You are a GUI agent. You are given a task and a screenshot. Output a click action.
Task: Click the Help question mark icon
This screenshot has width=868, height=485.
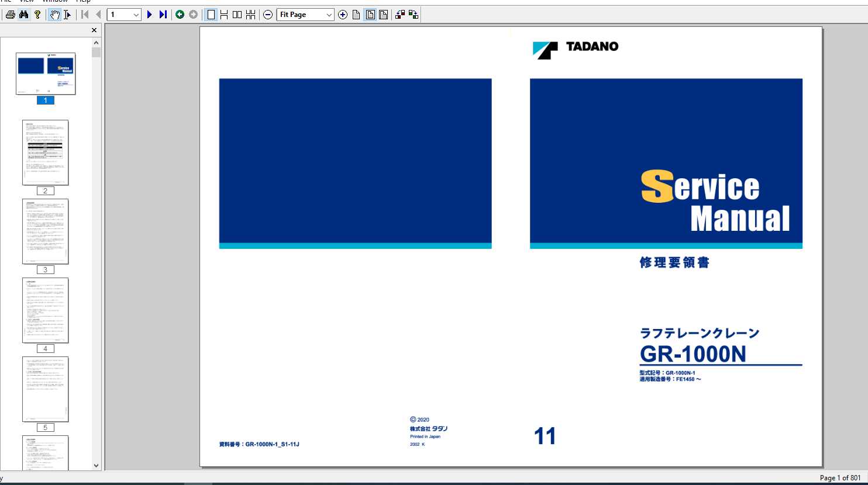(37, 15)
